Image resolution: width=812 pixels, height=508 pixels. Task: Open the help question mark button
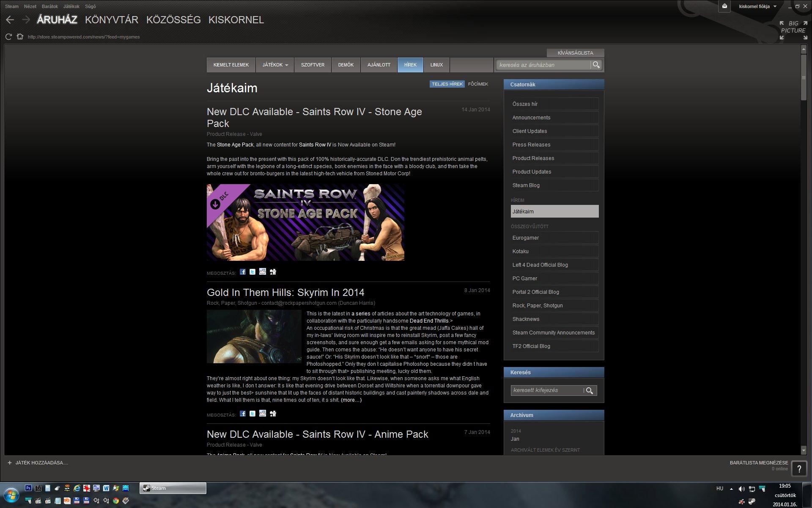(x=799, y=469)
